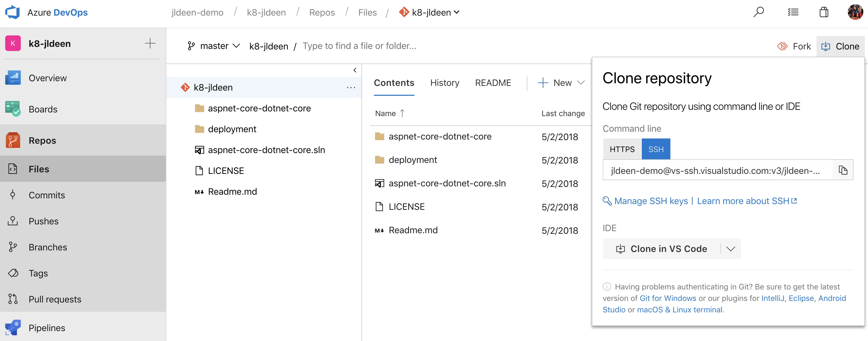Switch clone URL to HTTPS
The image size is (868, 341).
tap(622, 149)
